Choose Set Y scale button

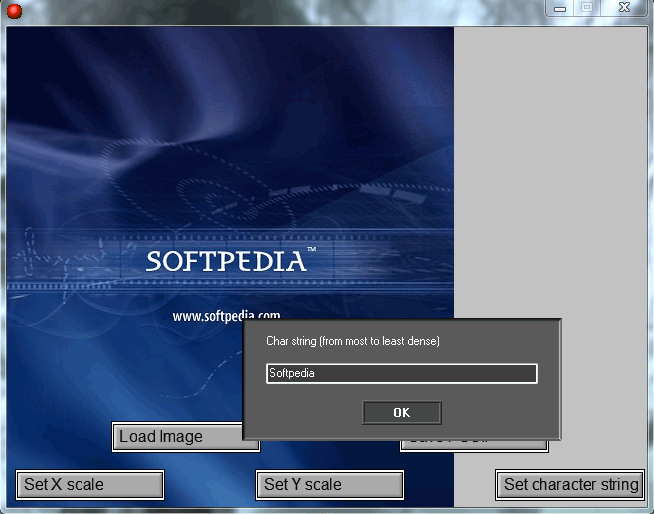(330, 485)
